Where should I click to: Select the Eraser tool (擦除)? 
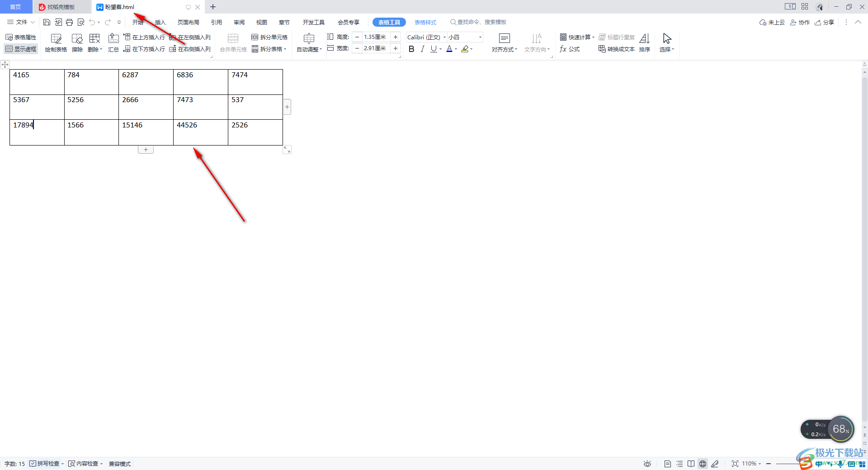(x=77, y=43)
